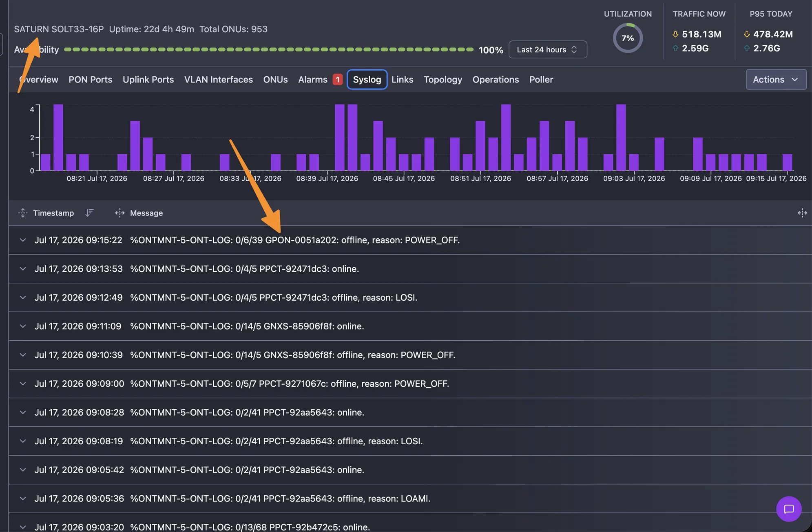Select GPON-0051a202 offline POWER_OFF message
812x532 pixels.
tap(294, 240)
